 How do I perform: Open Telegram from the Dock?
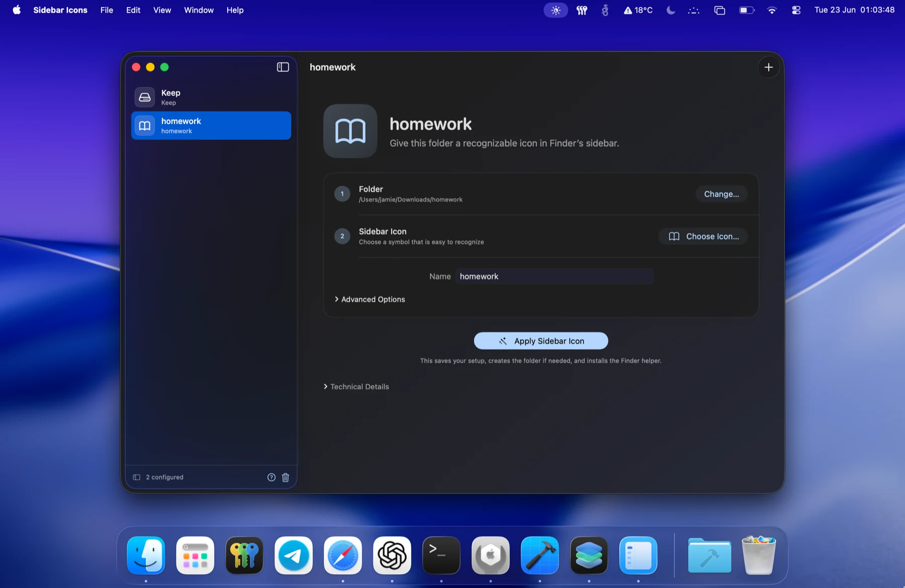click(x=294, y=555)
